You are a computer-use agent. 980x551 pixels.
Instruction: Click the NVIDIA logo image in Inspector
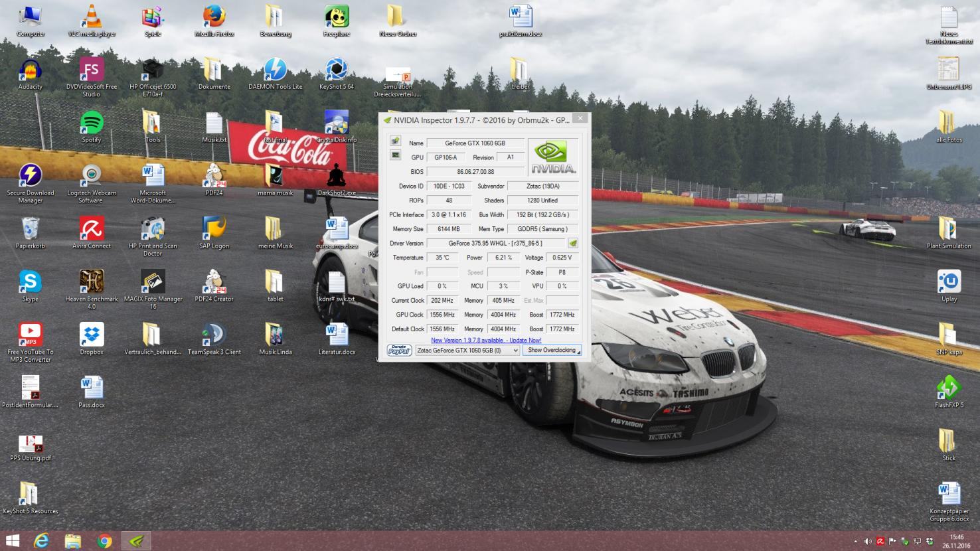pyautogui.click(x=552, y=157)
